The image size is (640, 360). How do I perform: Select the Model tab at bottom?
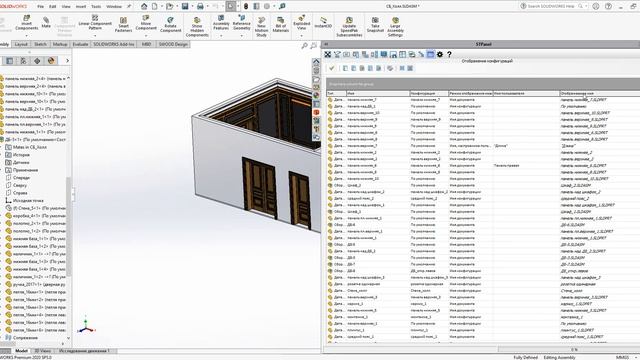click(21, 351)
